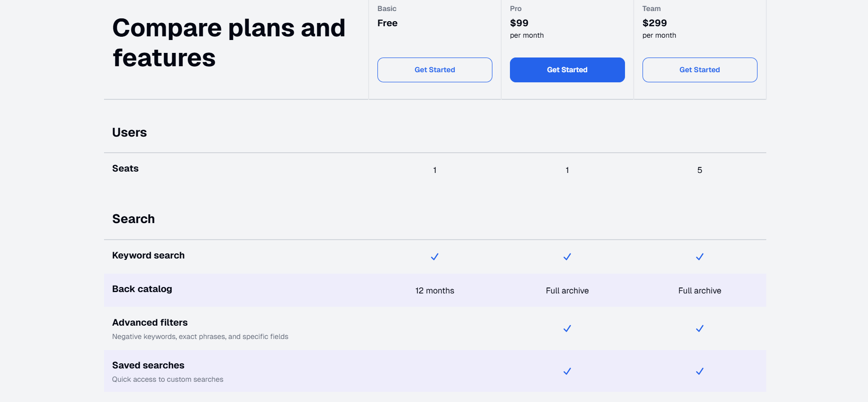Click the Saved searches row label
Image resolution: width=868 pixels, height=402 pixels.
point(148,365)
